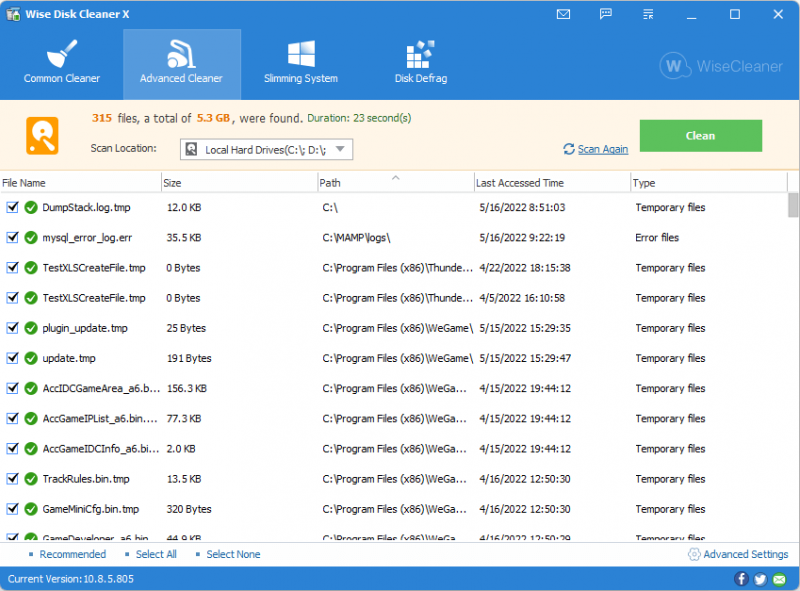800x591 pixels.
Task: Sort by Type column header
Action: pyautogui.click(x=709, y=183)
